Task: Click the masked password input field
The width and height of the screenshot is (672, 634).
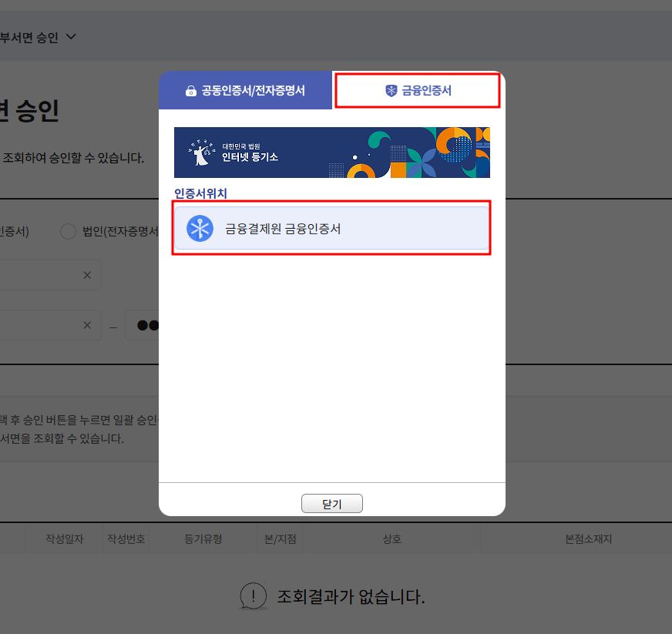Action: (x=143, y=325)
